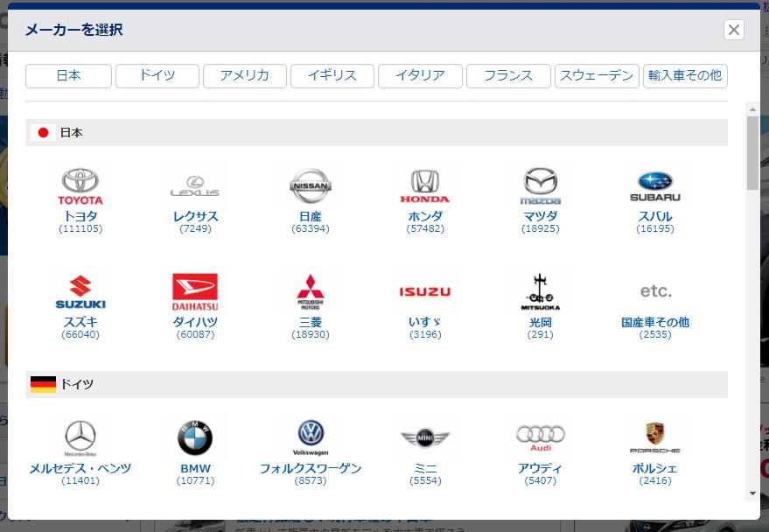Select the MINI winged logo
The image size is (769, 532).
425,437
